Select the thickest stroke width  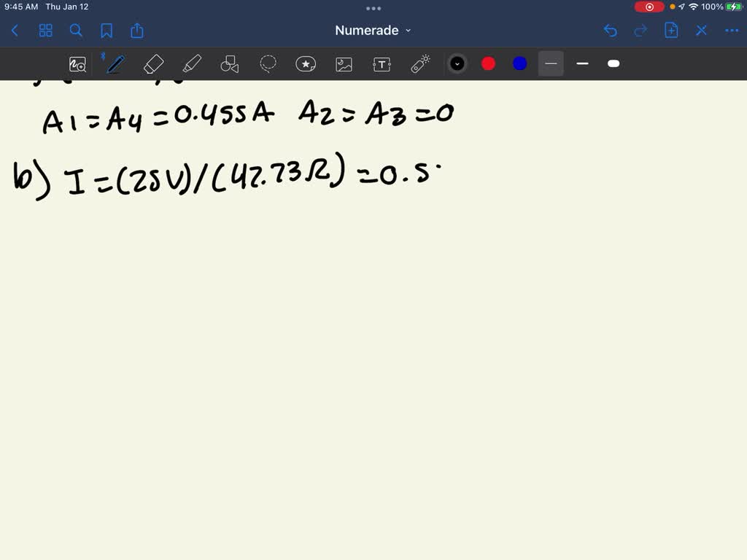tap(614, 64)
